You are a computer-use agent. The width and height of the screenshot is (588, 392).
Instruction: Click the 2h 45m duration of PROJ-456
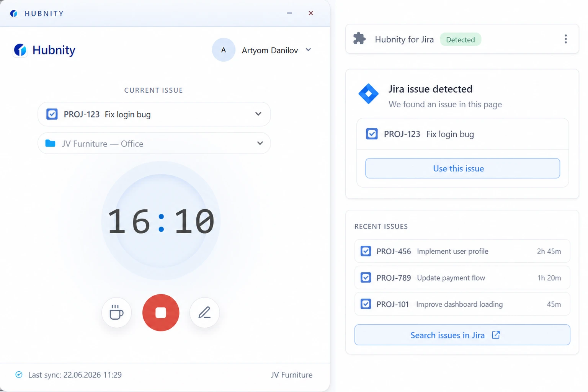549,251
